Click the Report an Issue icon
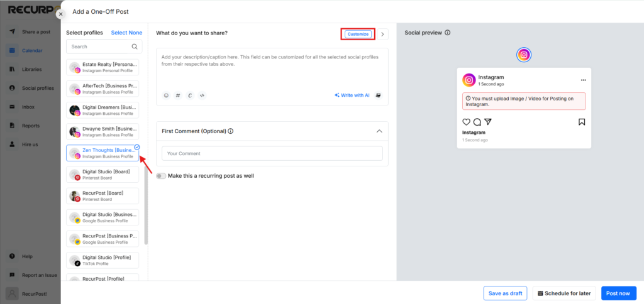This screenshot has height=304, width=644. pyautogui.click(x=13, y=275)
